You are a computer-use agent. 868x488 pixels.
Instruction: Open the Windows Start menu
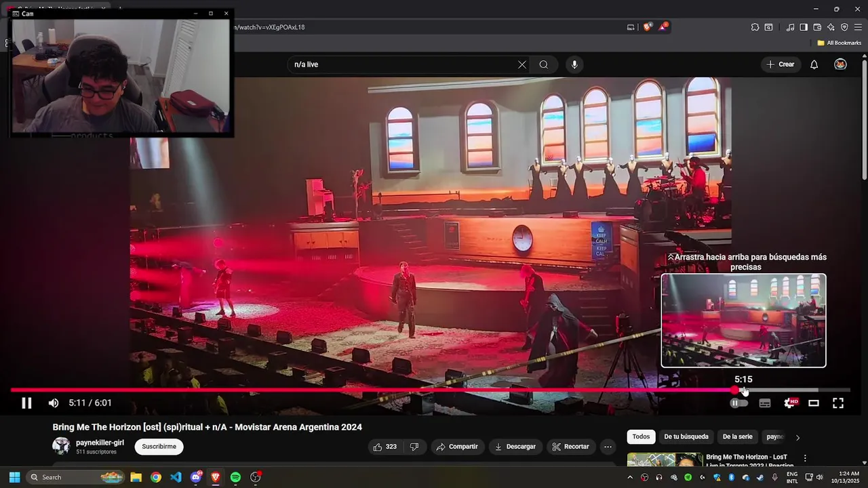coord(14,477)
